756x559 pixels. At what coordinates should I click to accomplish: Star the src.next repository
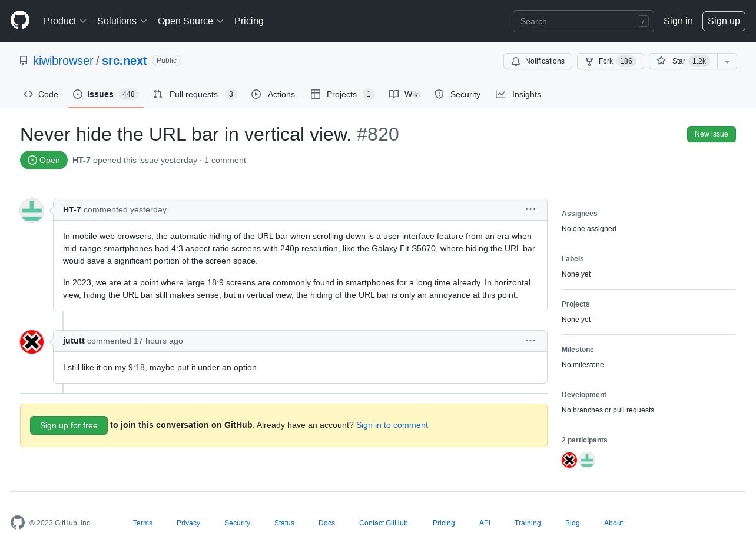(683, 61)
